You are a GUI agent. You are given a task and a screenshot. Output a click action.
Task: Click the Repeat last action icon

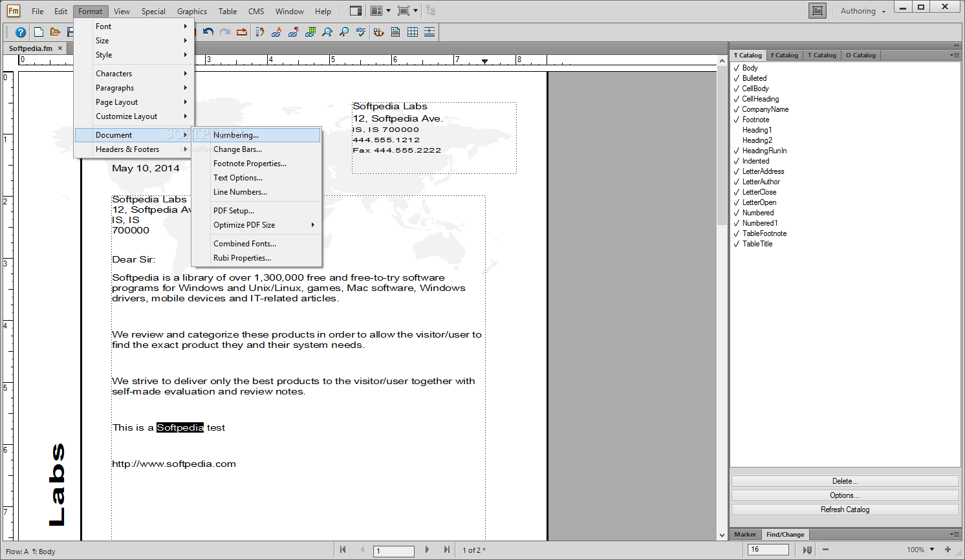pos(242,32)
